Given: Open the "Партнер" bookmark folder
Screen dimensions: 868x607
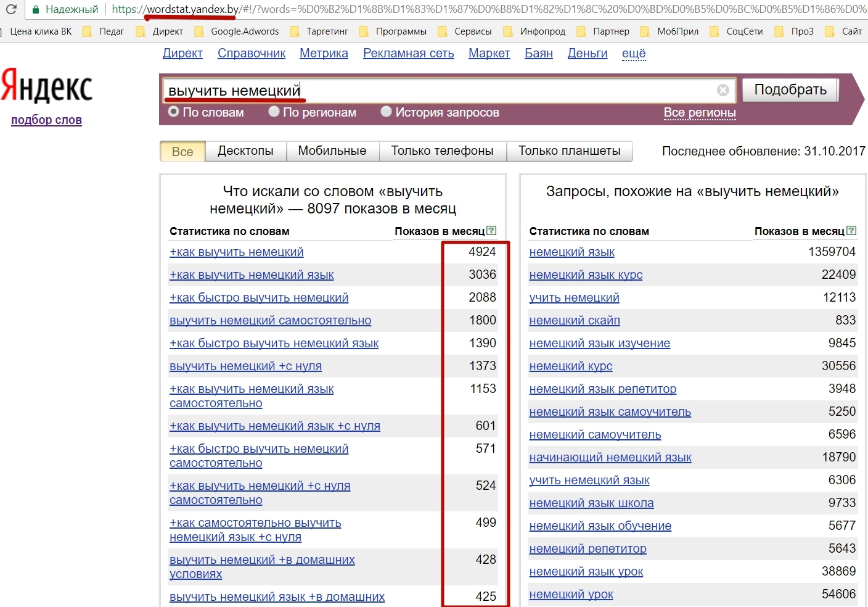Looking at the screenshot, I should [603, 31].
